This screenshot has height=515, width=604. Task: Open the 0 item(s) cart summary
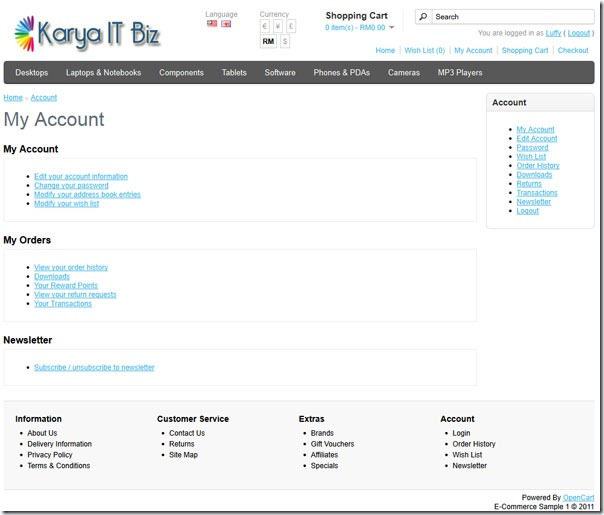pyautogui.click(x=355, y=27)
